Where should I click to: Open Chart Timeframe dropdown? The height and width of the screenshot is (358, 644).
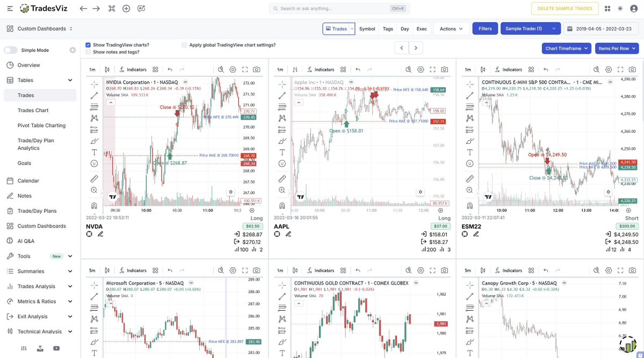pos(566,48)
